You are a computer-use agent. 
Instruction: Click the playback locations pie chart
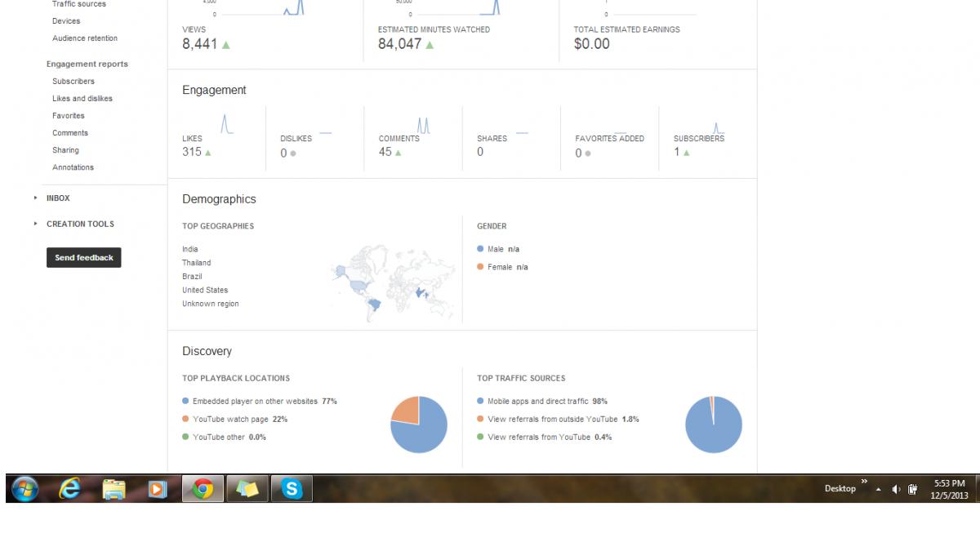[x=419, y=424]
